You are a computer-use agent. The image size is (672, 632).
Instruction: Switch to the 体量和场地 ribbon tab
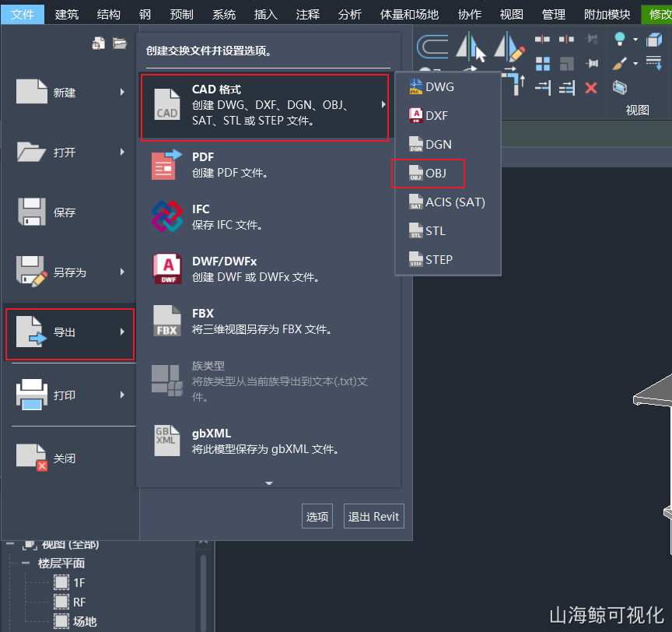click(409, 15)
